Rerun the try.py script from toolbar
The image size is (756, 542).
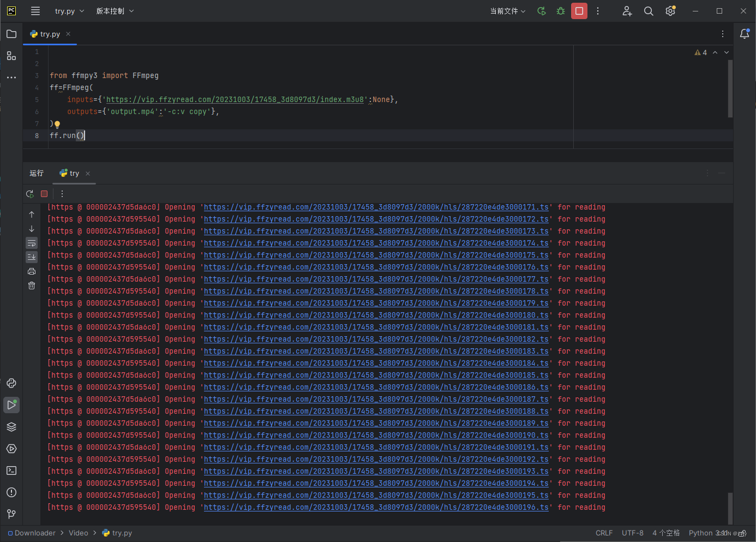coord(542,11)
